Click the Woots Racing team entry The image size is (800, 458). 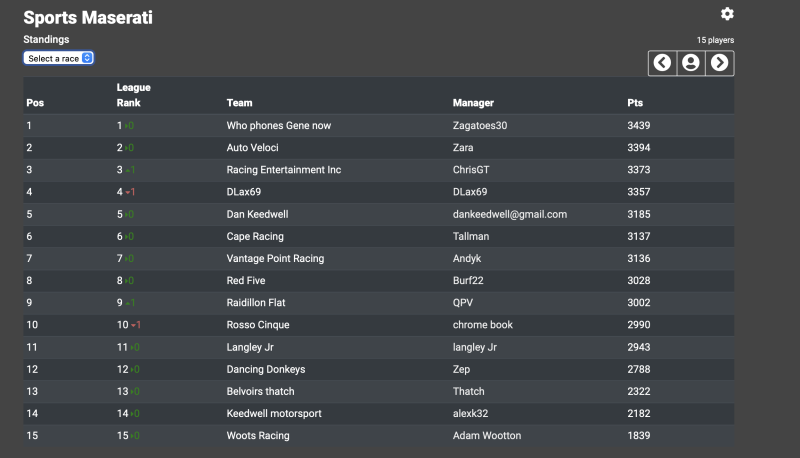click(x=258, y=436)
